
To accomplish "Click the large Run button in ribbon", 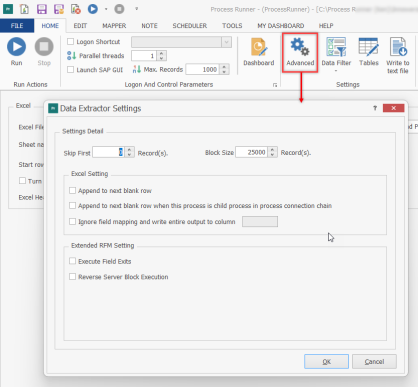I will (x=16, y=52).
